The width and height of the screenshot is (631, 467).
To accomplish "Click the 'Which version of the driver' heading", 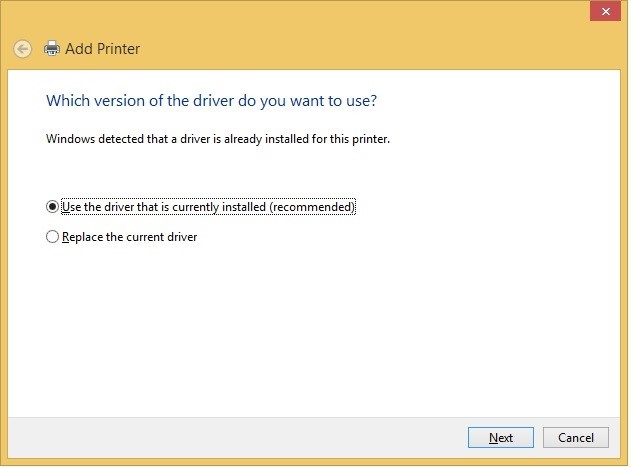I will 212,101.
